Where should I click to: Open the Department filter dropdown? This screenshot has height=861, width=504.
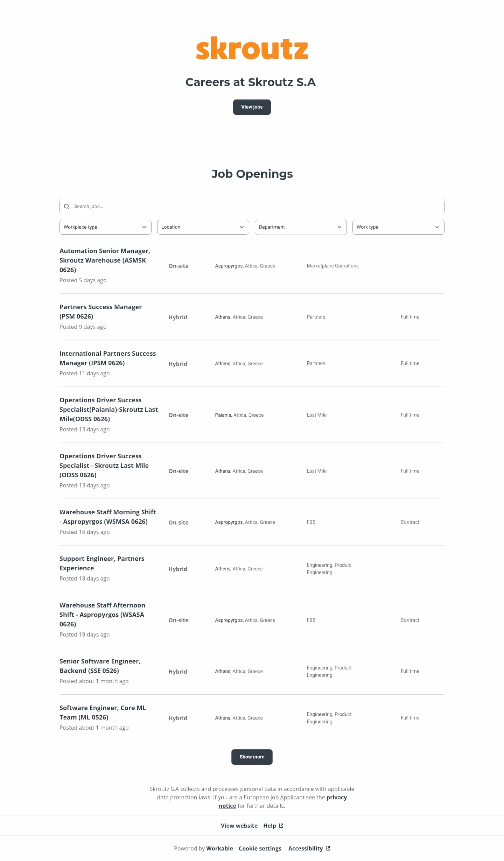tap(301, 227)
